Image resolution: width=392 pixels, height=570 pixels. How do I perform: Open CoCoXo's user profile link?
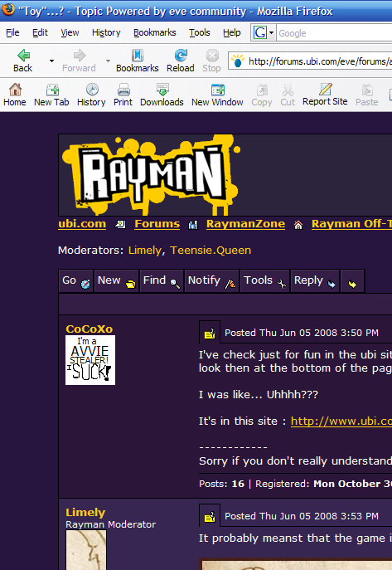(90, 329)
